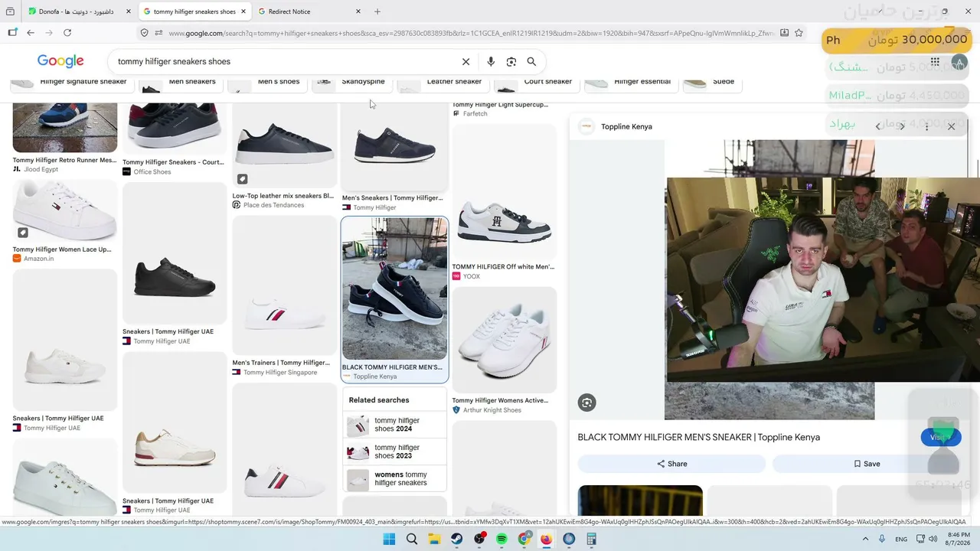The height and width of the screenshot is (551, 980).
Task: Open the Google apps grid
Action: 935,62
